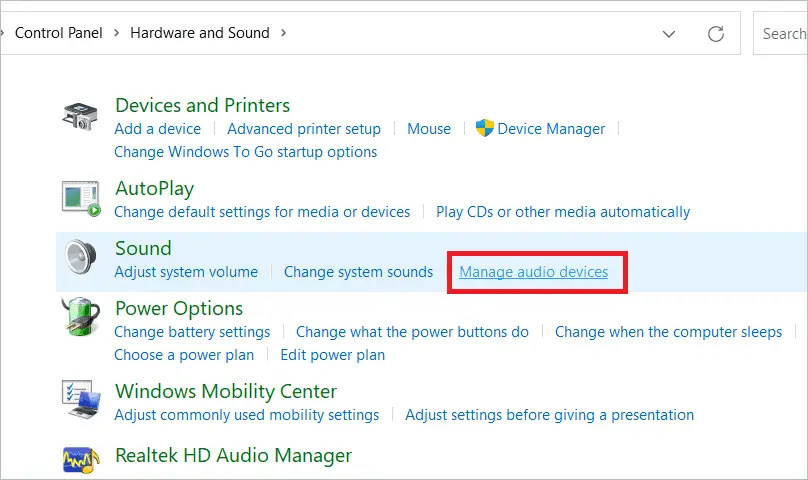This screenshot has width=808, height=480.
Task: Open the address bar history dropdown
Action: pyautogui.click(x=669, y=34)
